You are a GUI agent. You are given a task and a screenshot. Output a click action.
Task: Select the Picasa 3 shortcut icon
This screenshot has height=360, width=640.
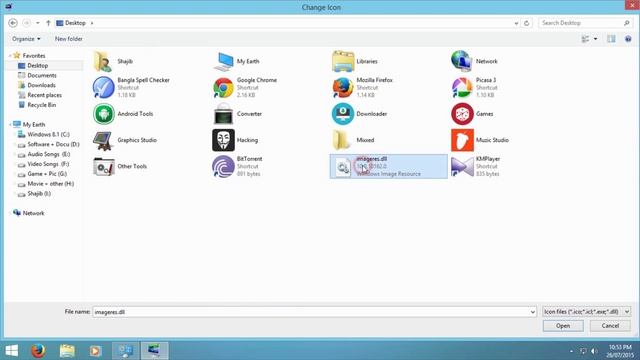[462, 87]
